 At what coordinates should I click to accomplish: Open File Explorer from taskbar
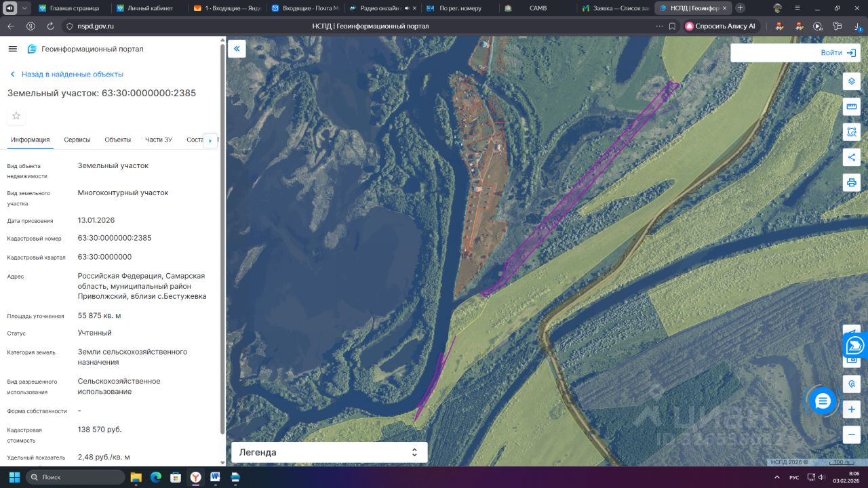pyautogui.click(x=136, y=477)
